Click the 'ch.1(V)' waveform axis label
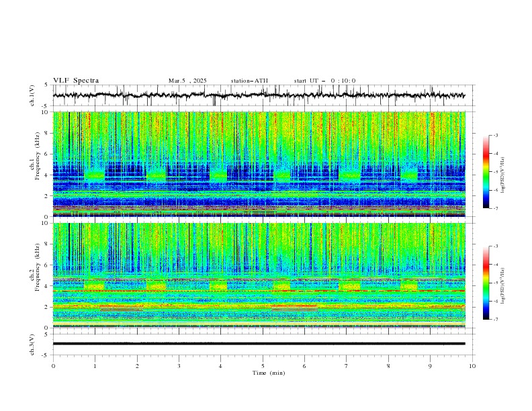Screen dimensions: 532x411 coord(32,95)
